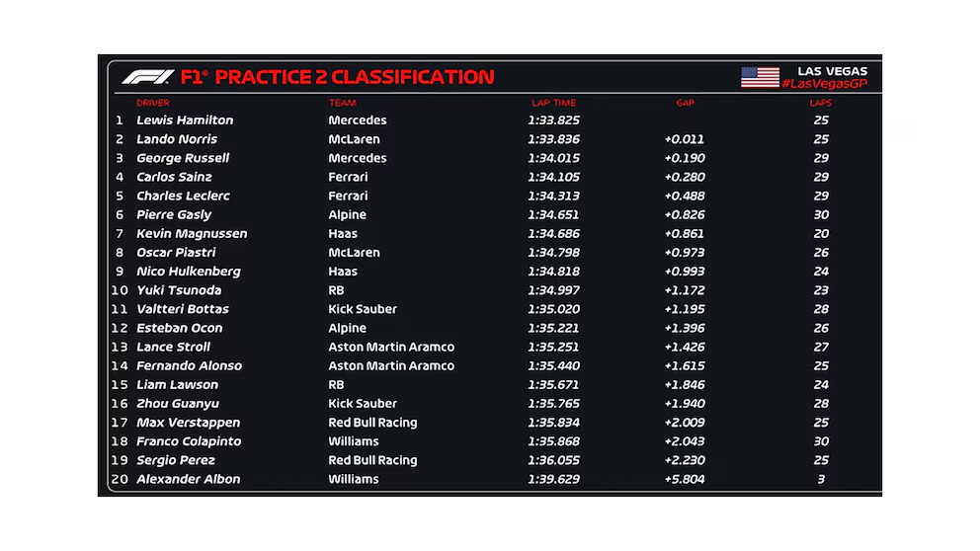Viewport: 980px width, 551px height.
Task: Select the +5.804 gap value
Action: 685,479
